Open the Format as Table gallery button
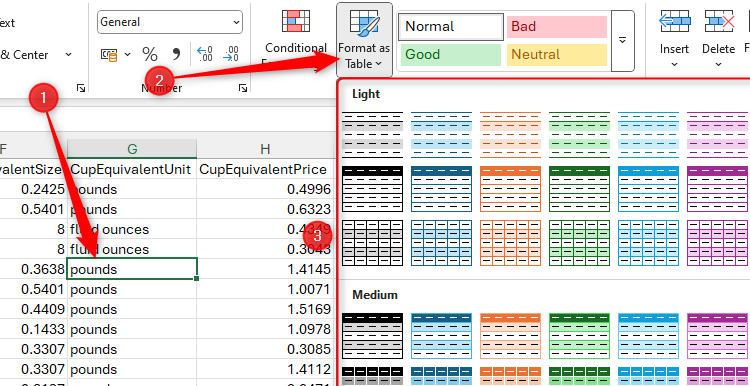The width and height of the screenshot is (750, 386). click(x=364, y=40)
